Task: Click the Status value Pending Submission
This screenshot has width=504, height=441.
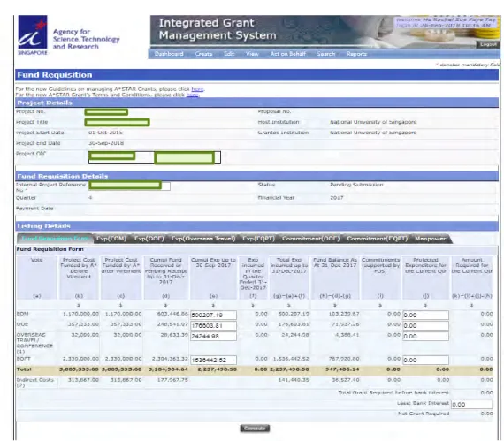Action: click(x=356, y=185)
